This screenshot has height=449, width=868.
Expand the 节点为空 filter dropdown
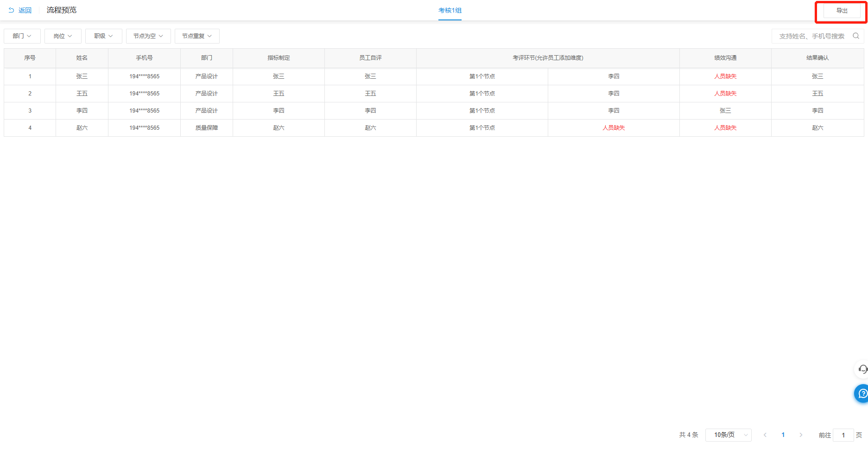(148, 36)
